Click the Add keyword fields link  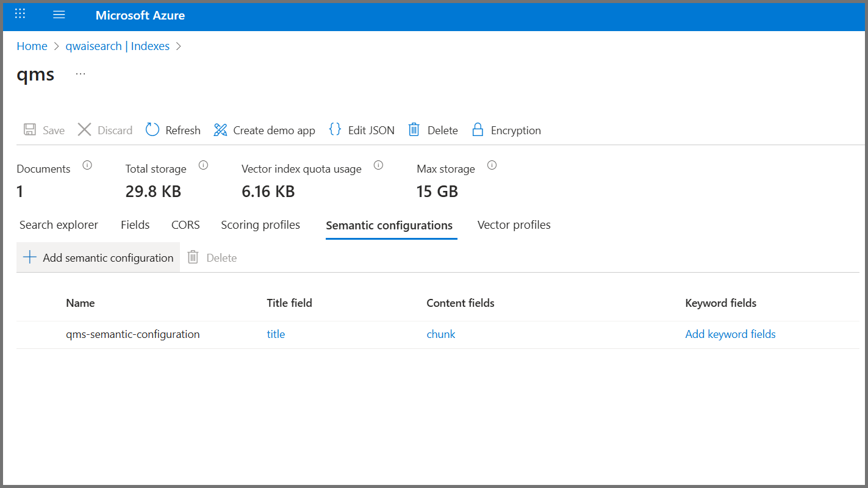(x=730, y=334)
